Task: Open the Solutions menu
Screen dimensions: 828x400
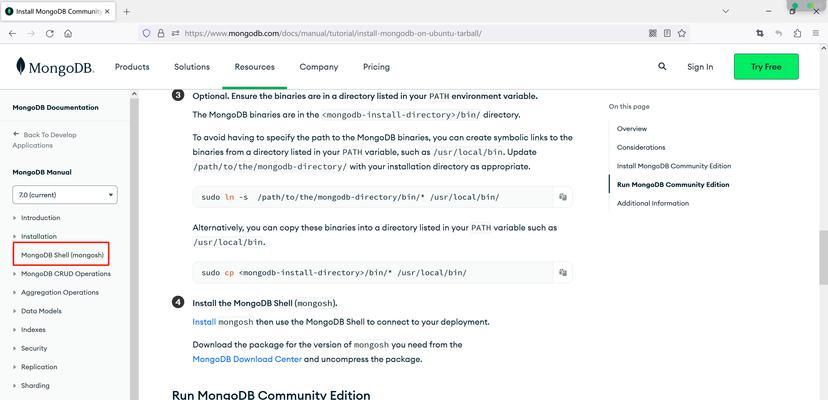Action: click(x=192, y=67)
